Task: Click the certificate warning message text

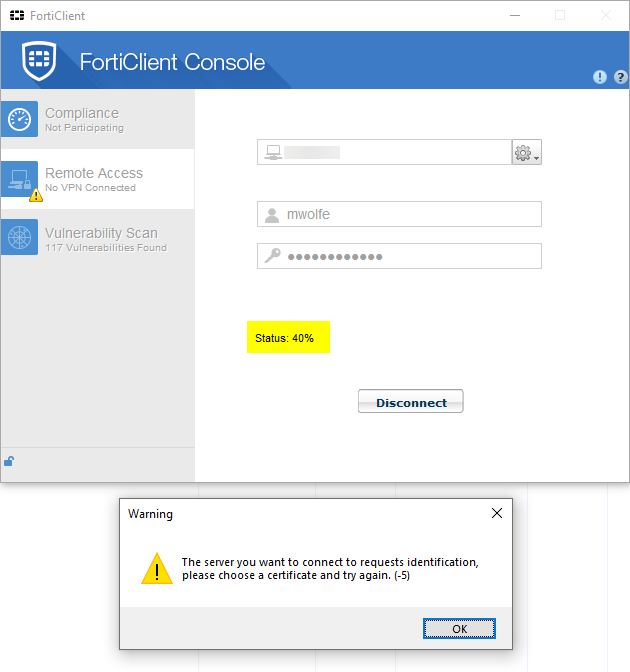Action: point(330,569)
